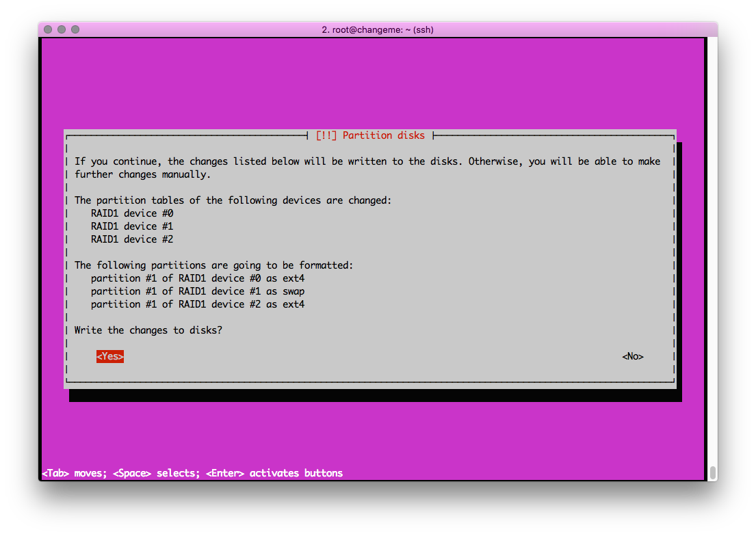Screen dimensions: 756x536
Task: Zoom the terminal window to full size
Action: click(75, 29)
